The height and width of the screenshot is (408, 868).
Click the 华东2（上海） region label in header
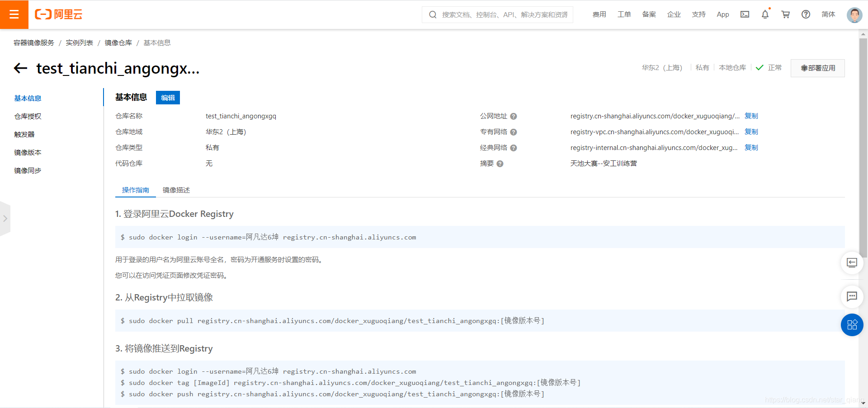click(x=662, y=68)
